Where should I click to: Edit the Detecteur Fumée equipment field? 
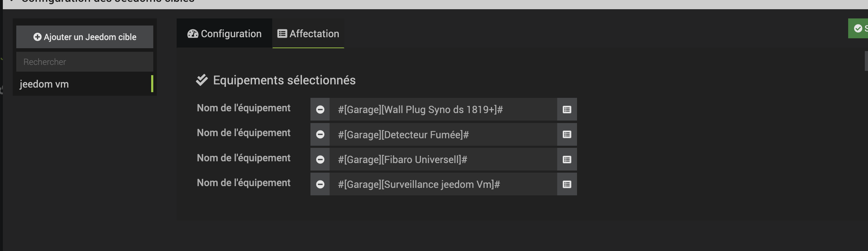point(443,134)
